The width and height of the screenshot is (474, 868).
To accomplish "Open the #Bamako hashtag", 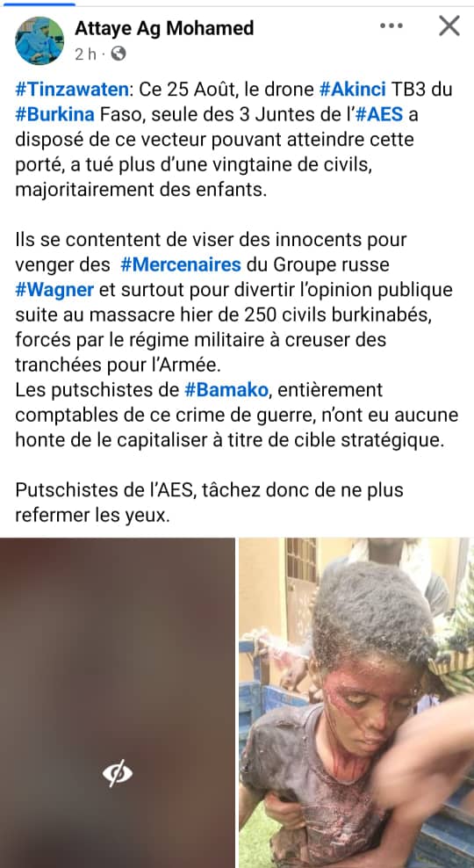I will pos(226,390).
